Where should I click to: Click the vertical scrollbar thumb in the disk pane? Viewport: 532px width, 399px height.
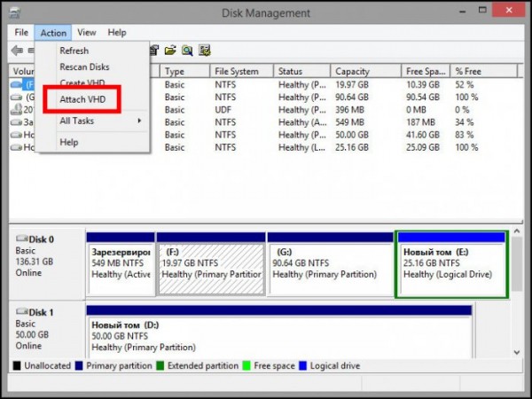[x=517, y=264]
